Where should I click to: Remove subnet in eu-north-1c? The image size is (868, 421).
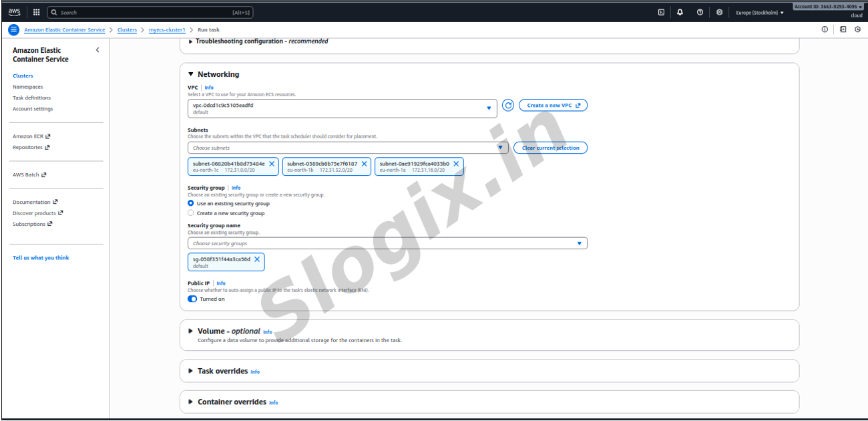click(x=272, y=164)
